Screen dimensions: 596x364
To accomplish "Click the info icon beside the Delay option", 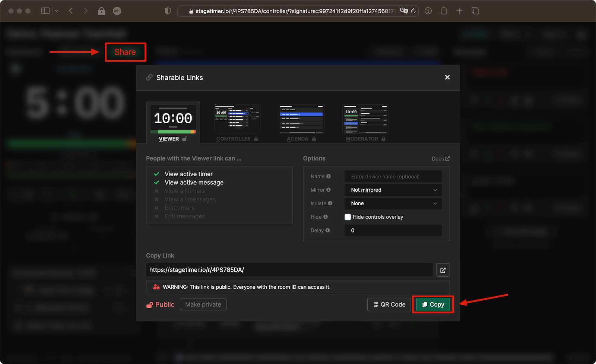I will point(327,230).
